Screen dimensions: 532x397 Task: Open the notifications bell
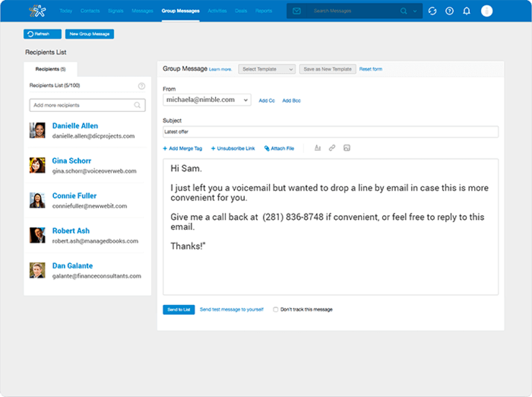pyautogui.click(x=467, y=11)
